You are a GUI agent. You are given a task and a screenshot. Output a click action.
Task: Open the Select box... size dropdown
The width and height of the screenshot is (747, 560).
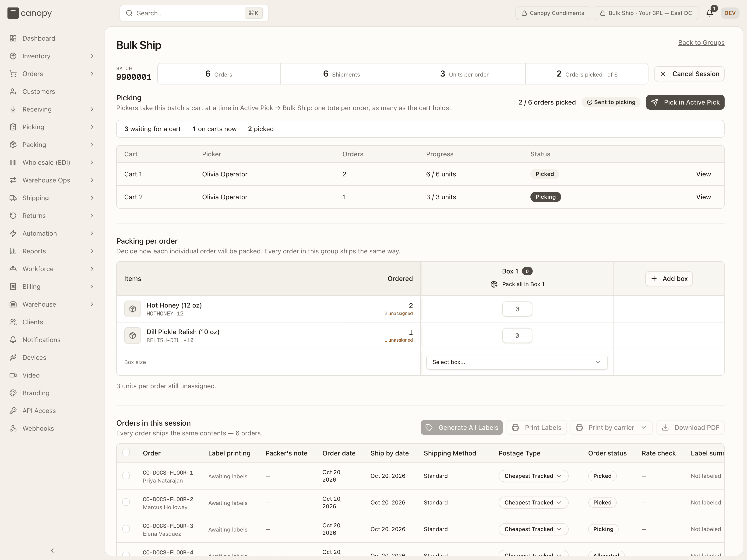coord(517,362)
